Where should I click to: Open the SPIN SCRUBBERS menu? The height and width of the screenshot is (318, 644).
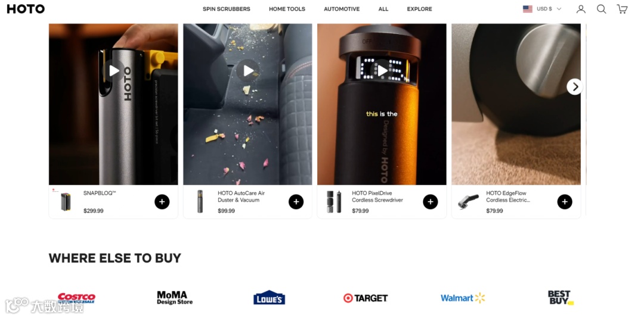point(227,9)
